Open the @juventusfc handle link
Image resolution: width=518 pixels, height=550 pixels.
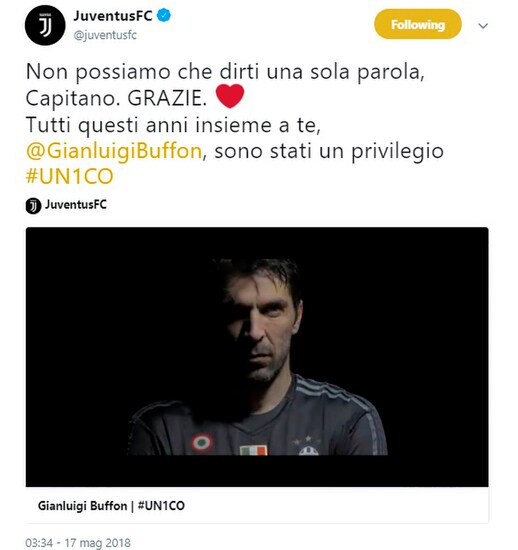[105, 35]
